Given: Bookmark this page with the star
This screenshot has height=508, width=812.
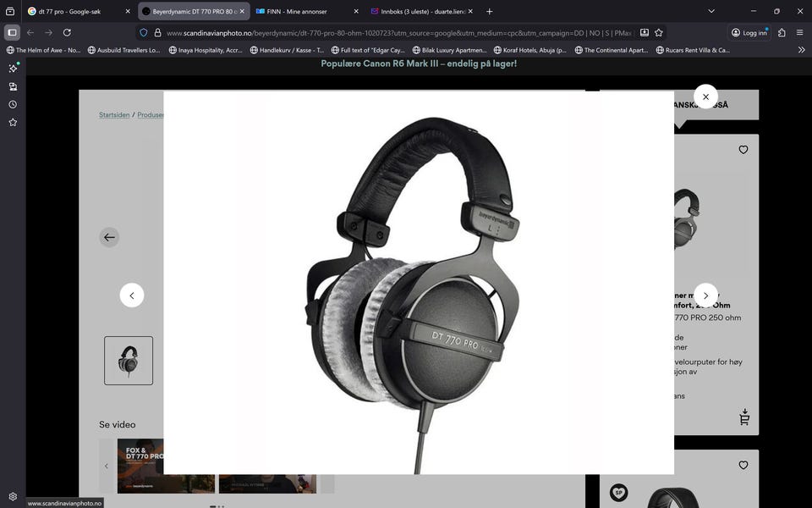Looking at the screenshot, I should click(x=658, y=33).
